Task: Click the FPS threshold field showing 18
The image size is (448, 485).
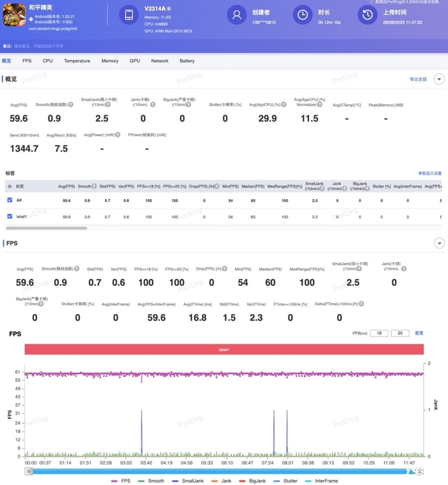Action: pos(379,333)
